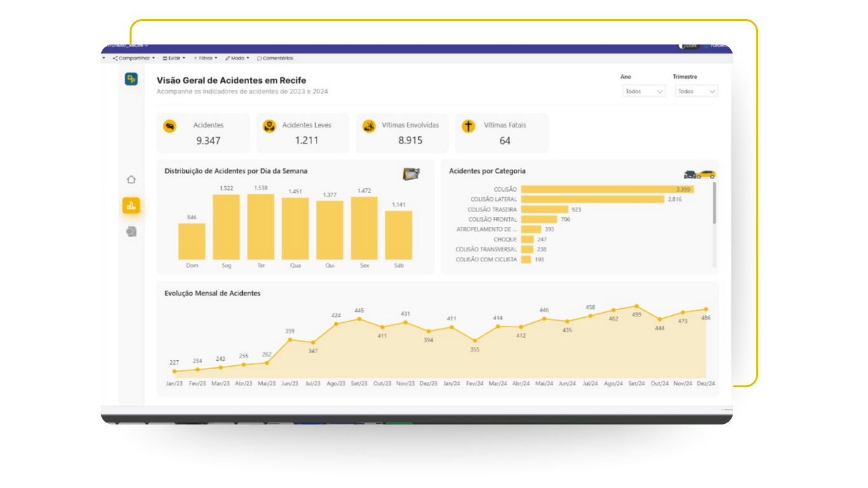Viewport: 868px width, 488px height.
Task: Open the home page sidebar icon
Action: tap(131, 180)
